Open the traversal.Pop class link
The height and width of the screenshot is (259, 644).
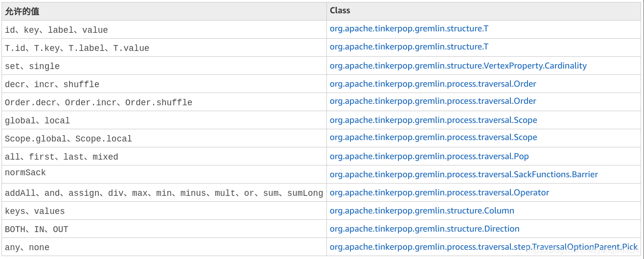(x=429, y=157)
